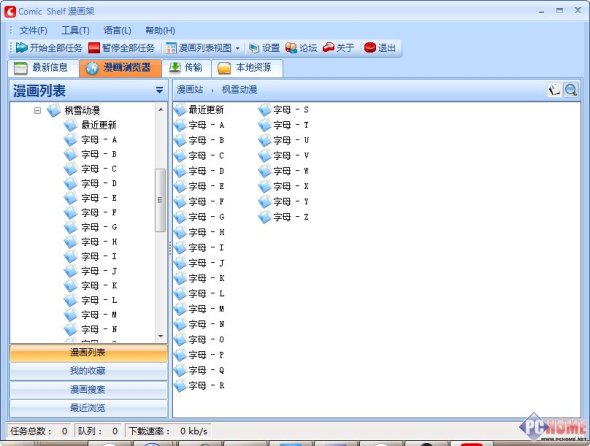
Task: Pause all tasks via 暂停全部任务
Action: click(122, 48)
